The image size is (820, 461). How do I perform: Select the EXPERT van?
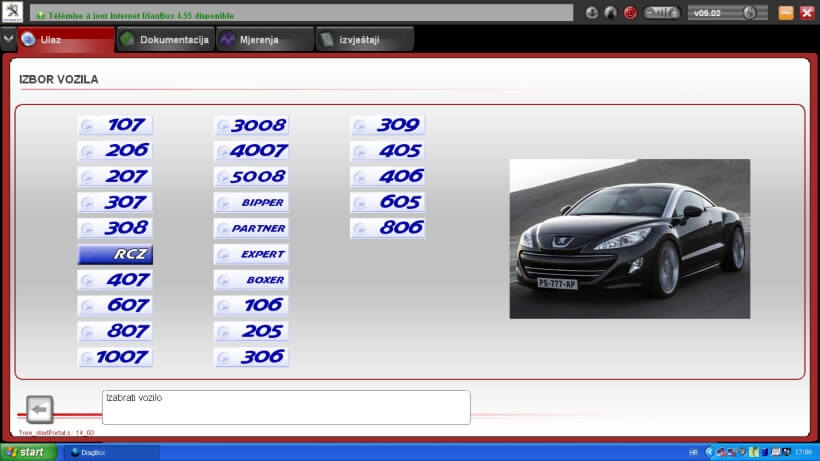[251, 254]
